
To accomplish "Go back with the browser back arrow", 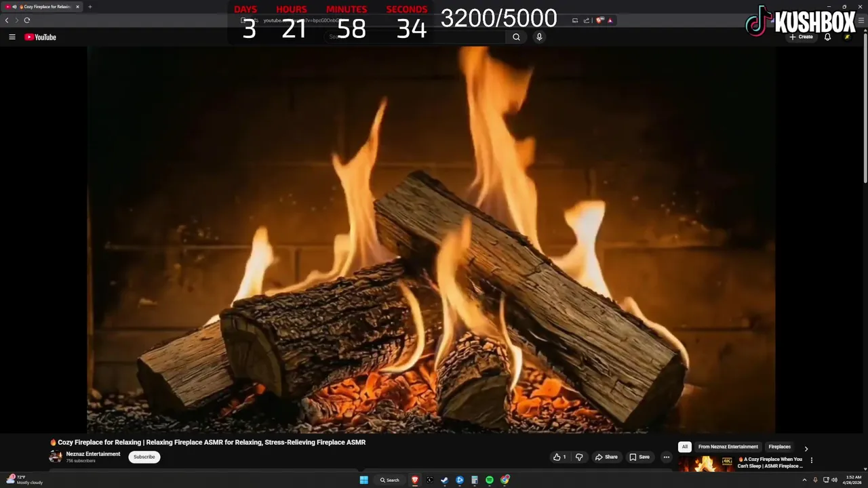I will (x=7, y=20).
